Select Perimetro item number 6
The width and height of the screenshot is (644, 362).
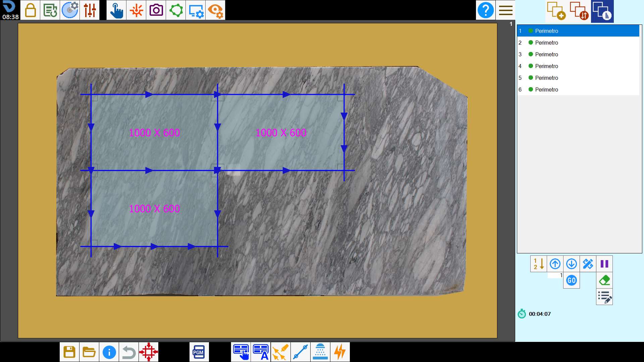click(578, 89)
